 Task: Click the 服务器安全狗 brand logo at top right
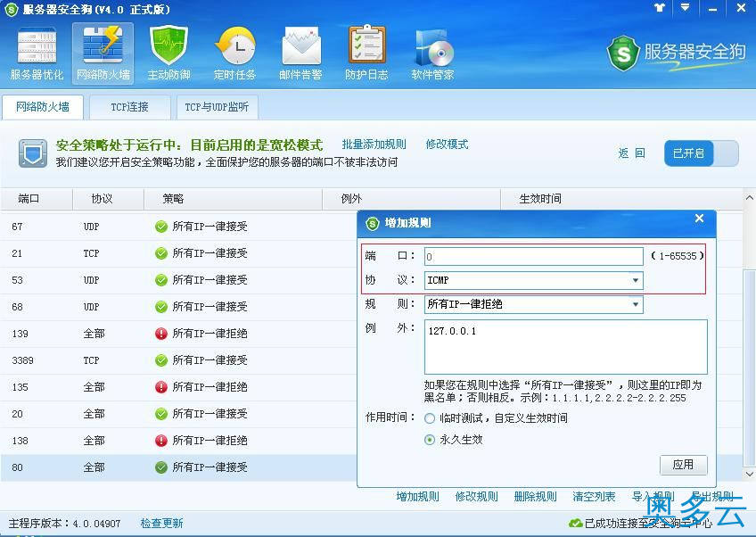[676, 53]
